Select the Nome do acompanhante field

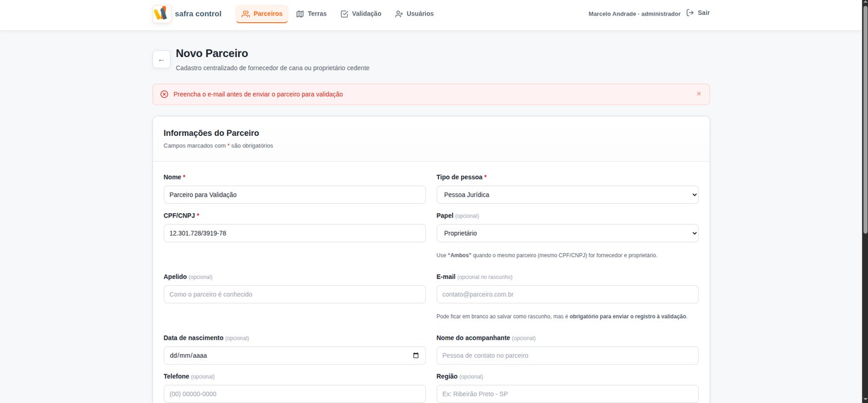click(x=567, y=355)
